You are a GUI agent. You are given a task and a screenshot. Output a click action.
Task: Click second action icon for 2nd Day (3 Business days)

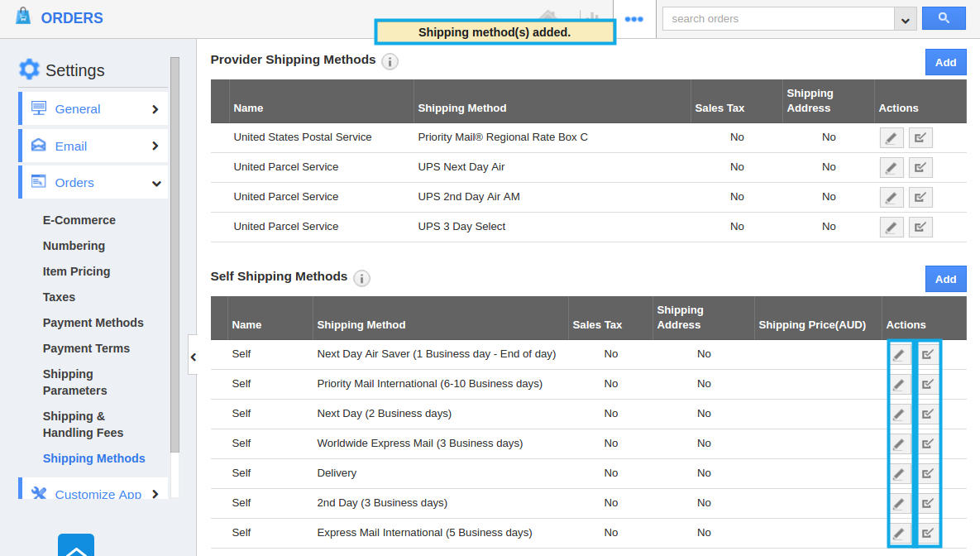[928, 504]
